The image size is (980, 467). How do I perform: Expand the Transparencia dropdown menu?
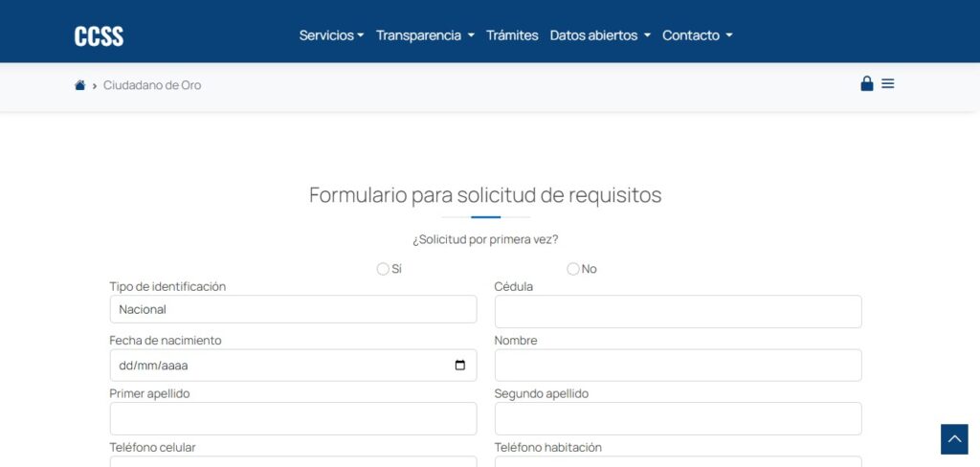pos(425,35)
